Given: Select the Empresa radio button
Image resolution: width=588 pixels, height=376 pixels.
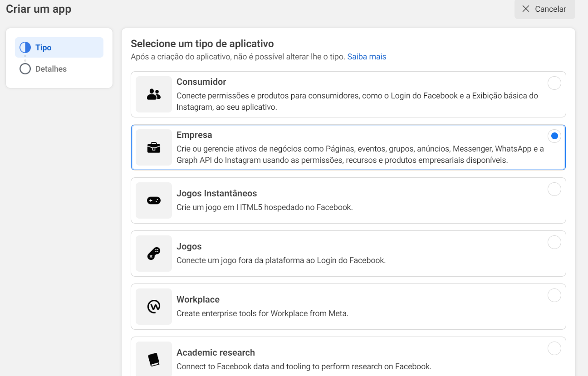Looking at the screenshot, I should tap(554, 136).
